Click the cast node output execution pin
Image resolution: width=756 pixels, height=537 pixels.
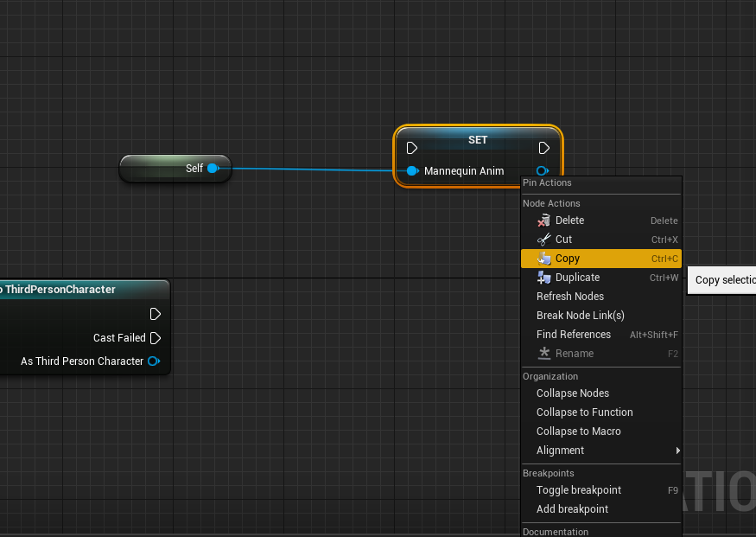[x=156, y=314]
